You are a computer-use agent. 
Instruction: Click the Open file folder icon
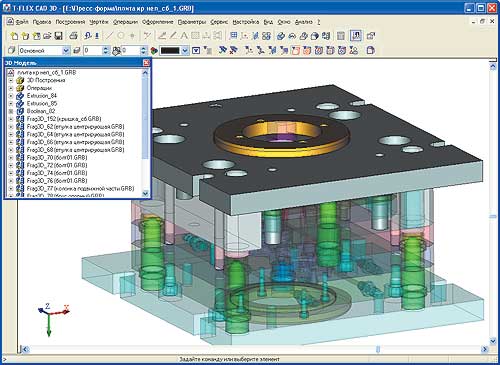48,36
